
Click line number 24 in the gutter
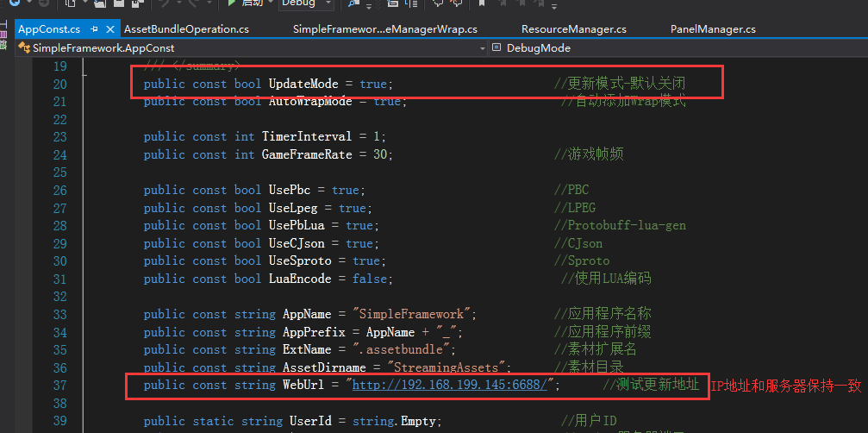tap(59, 154)
